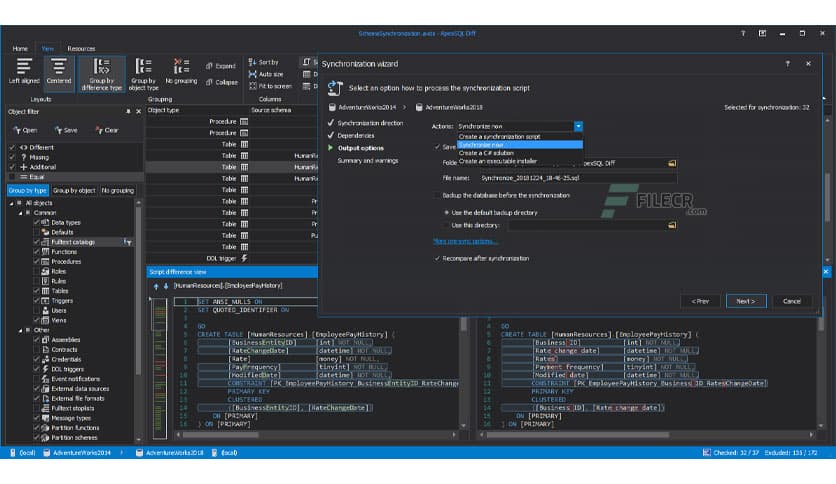
Task: Close the Object filter panel
Action: [x=139, y=111]
